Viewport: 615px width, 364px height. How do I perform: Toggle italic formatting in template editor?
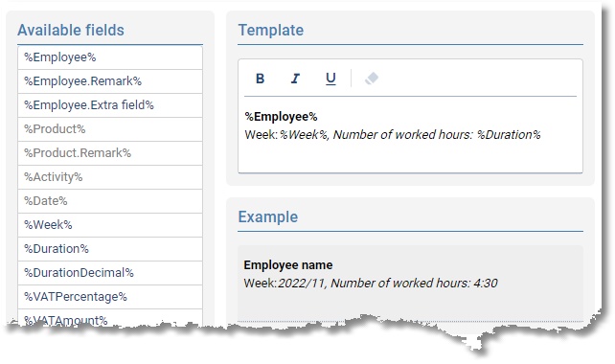[295, 79]
